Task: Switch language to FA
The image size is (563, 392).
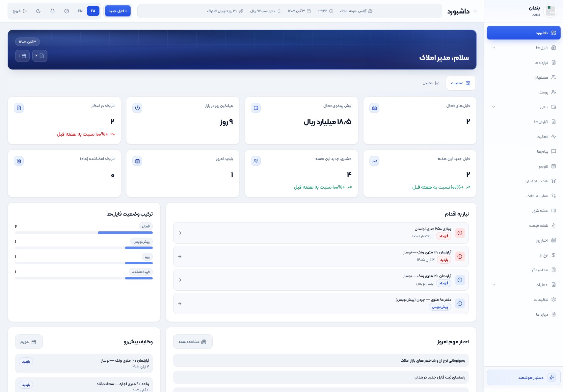Action: pyautogui.click(x=93, y=11)
